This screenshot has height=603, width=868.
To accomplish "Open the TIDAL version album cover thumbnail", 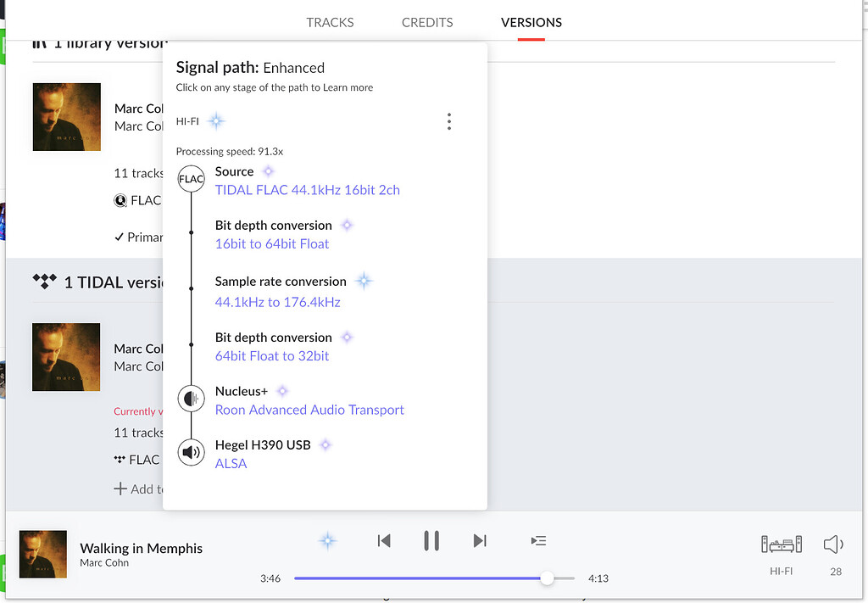I will click(x=66, y=357).
